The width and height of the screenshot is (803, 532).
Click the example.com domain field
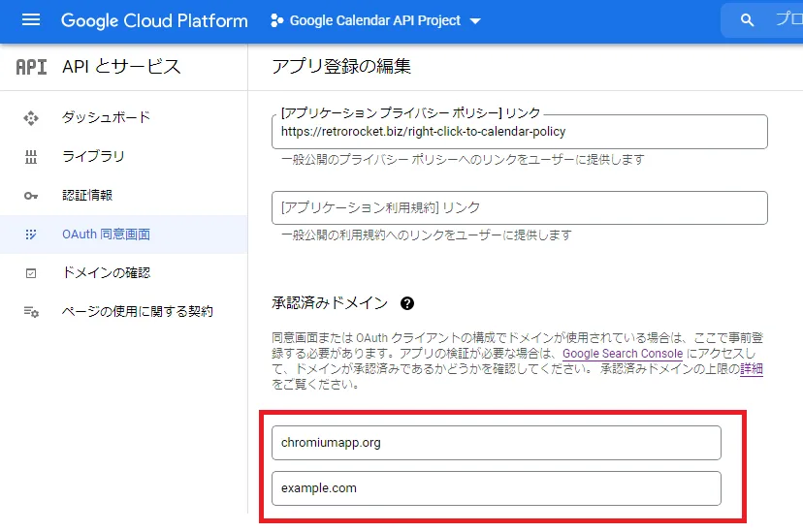click(496, 488)
